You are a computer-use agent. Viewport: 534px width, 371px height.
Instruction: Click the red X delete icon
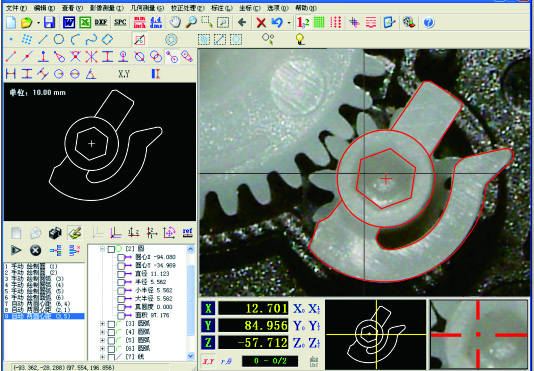coord(261,23)
